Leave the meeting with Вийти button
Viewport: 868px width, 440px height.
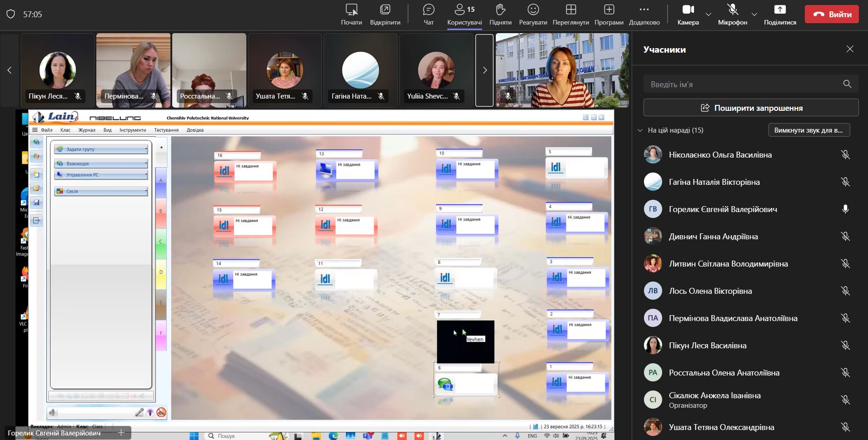point(833,14)
